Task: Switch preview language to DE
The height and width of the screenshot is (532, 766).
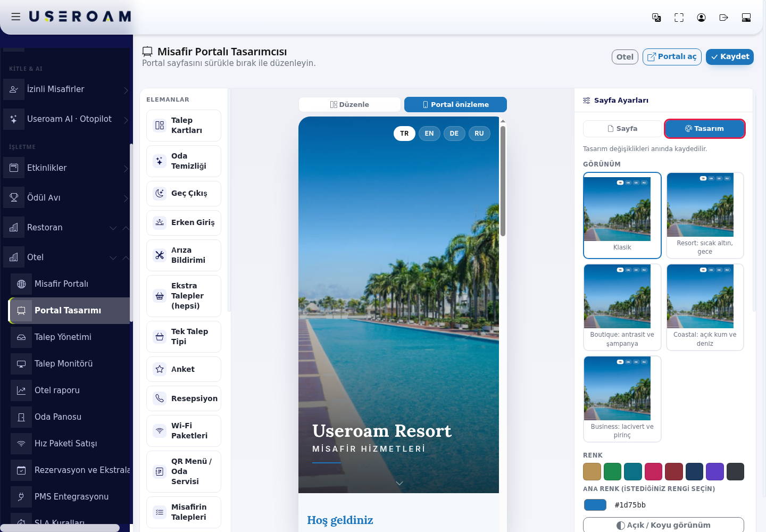Action: coord(454,134)
